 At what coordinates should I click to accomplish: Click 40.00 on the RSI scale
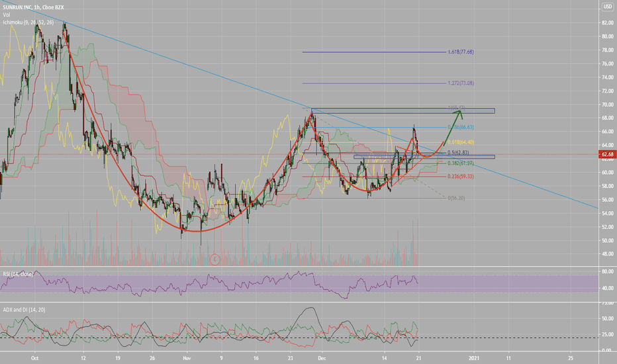608,288
